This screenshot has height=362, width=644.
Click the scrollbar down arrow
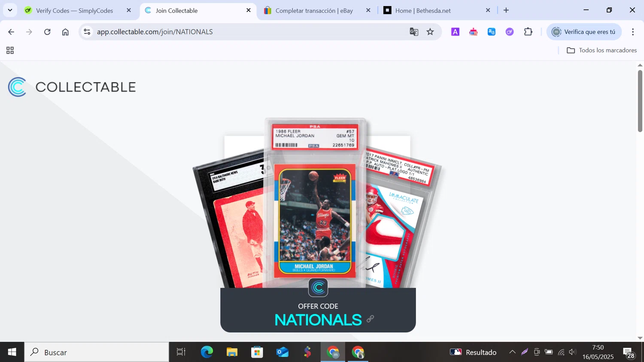[640, 338]
